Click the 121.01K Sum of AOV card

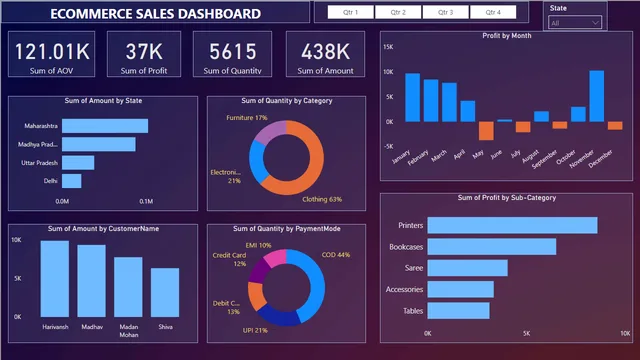[51, 54]
